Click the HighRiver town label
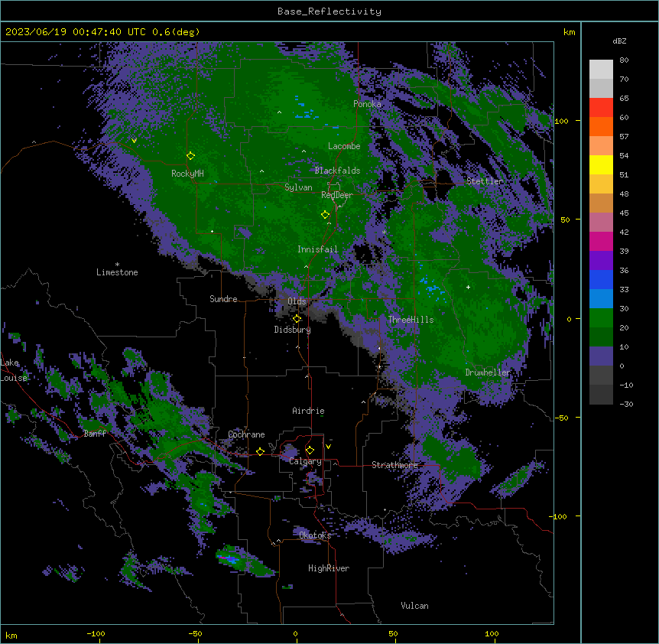Image resolution: width=659 pixels, height=644 pixels. tap(329, 568)
